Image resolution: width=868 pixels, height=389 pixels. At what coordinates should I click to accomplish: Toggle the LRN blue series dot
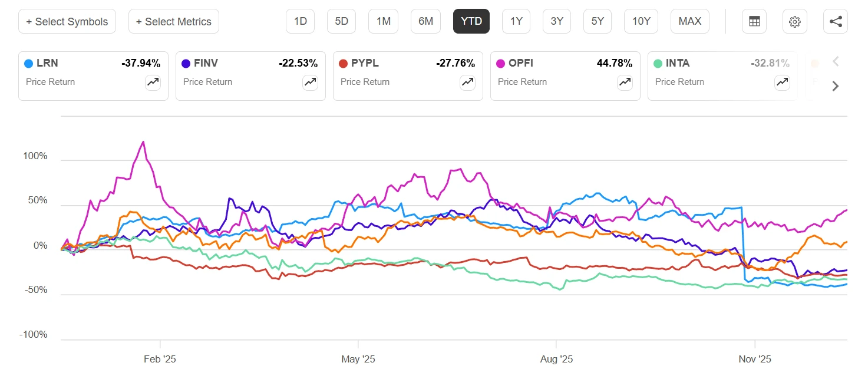click(x=28, y=64)
